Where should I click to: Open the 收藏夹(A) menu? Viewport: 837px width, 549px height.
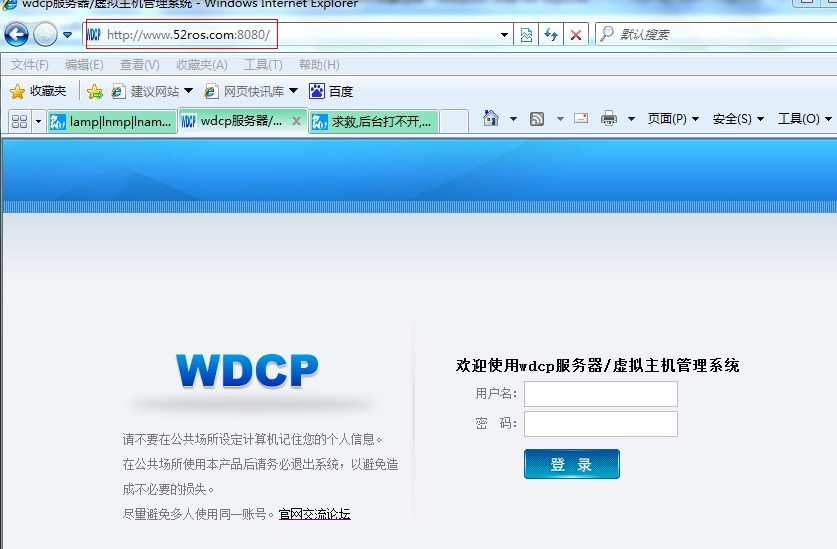202,65
